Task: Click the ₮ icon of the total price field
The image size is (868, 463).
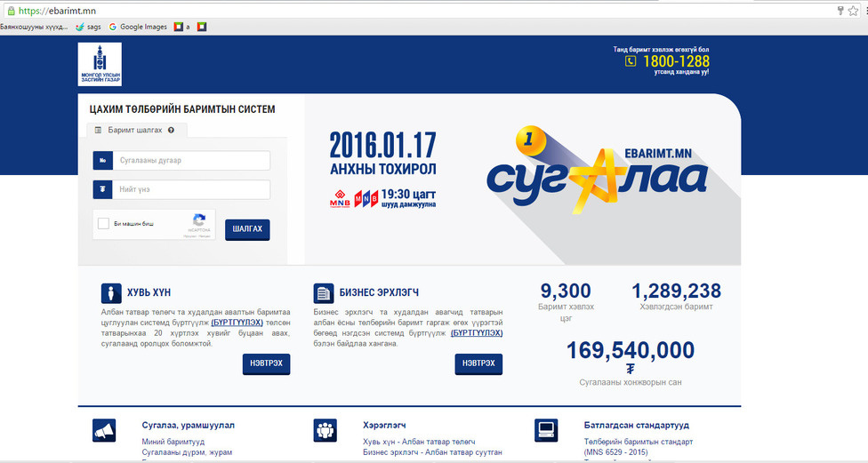Action: (x=103, y=189)
